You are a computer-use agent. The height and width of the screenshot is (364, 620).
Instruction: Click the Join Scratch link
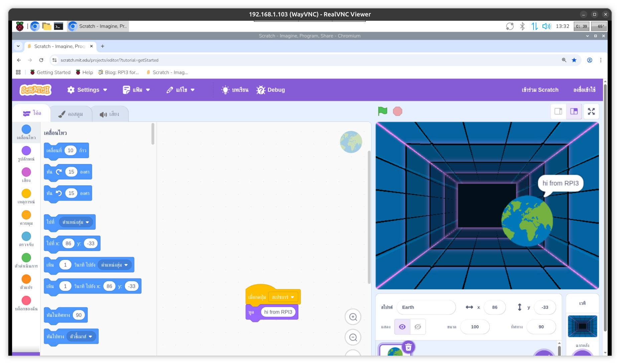(x=540, y=90)
